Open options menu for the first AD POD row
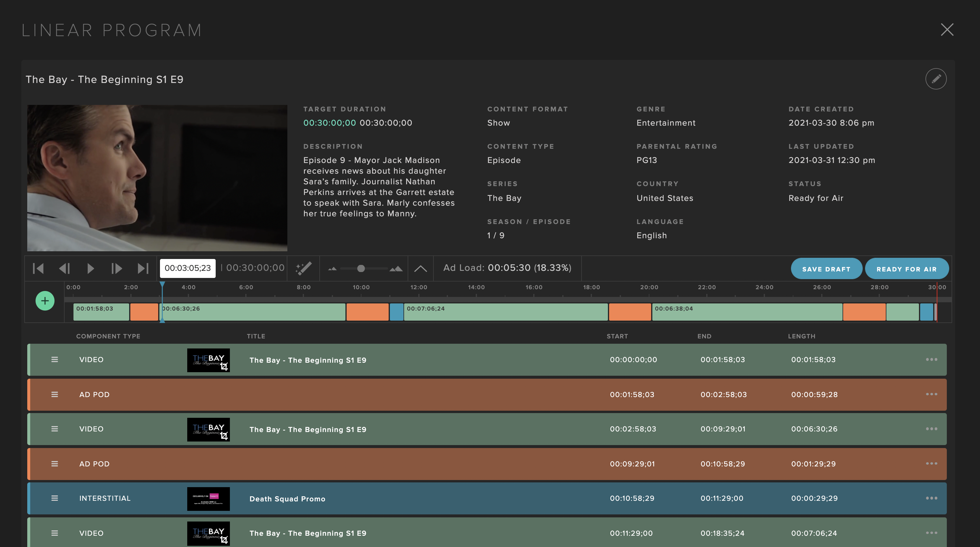The height and width of the screenshot is (547, 980). tap(932, 394)
